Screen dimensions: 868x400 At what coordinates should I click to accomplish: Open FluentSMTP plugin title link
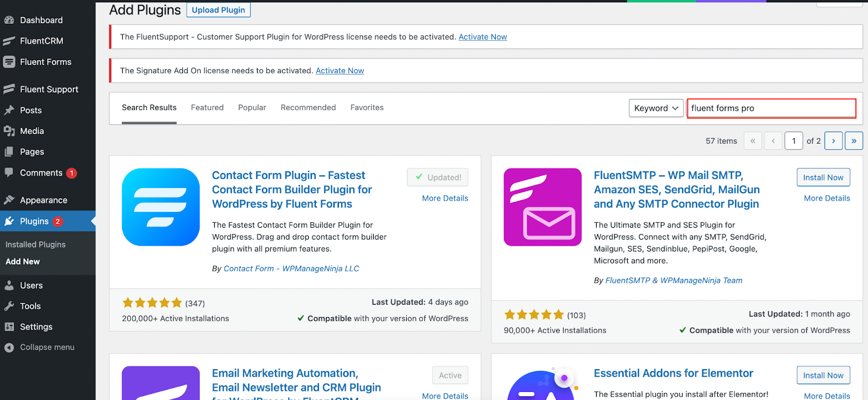click(676, 190)
